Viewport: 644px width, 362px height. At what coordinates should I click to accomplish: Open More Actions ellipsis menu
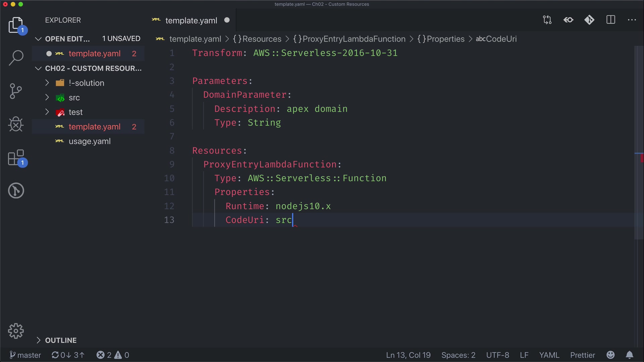point(632,20)
